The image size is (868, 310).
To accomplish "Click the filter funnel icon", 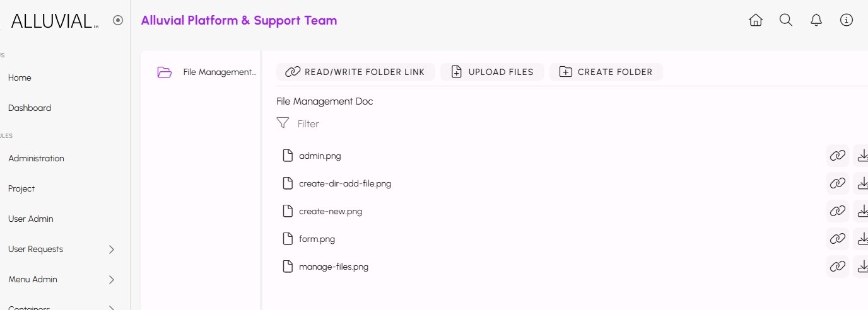I will pos(283,123).
